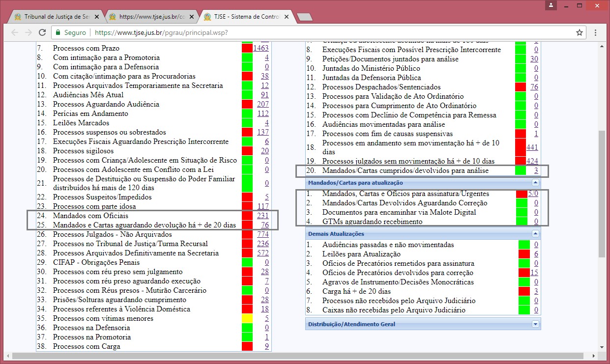This screenshot has height=364, width=610.
Task: Switch to the Tribunal de Justiça tab
Action: click(x=54, y=17)
